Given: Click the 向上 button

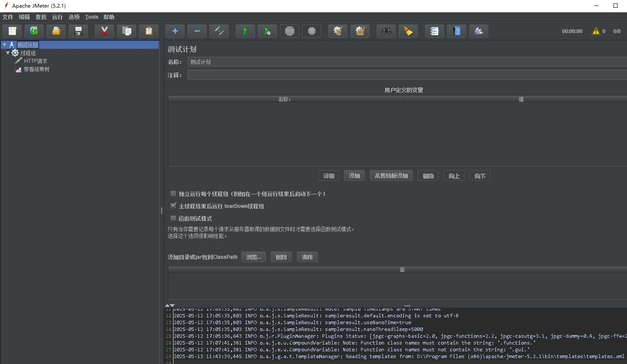Looking at the screenshot, I should pyautogui.click(x=454, y=176).
